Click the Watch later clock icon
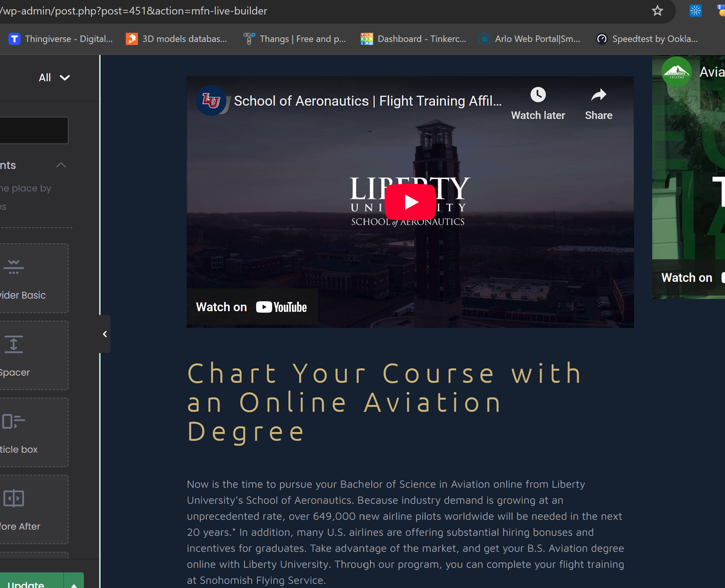This screenshot has width=725, height=588. point(538,95)
